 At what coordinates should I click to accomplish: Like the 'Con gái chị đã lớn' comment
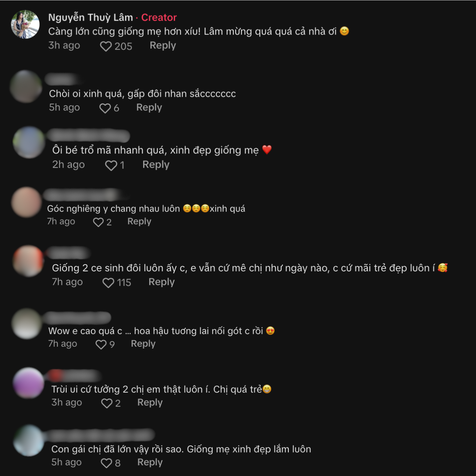click(x=106, y=463)
